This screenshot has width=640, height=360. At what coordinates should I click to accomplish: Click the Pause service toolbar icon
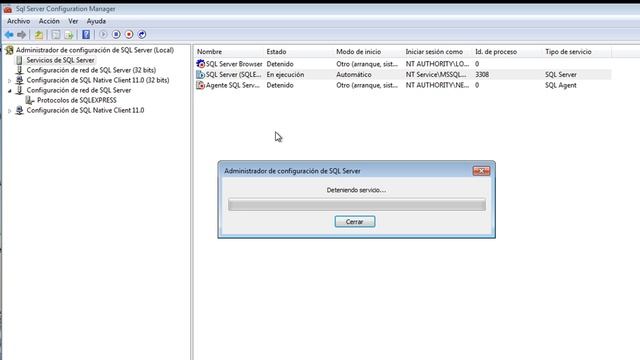[116, 35]
